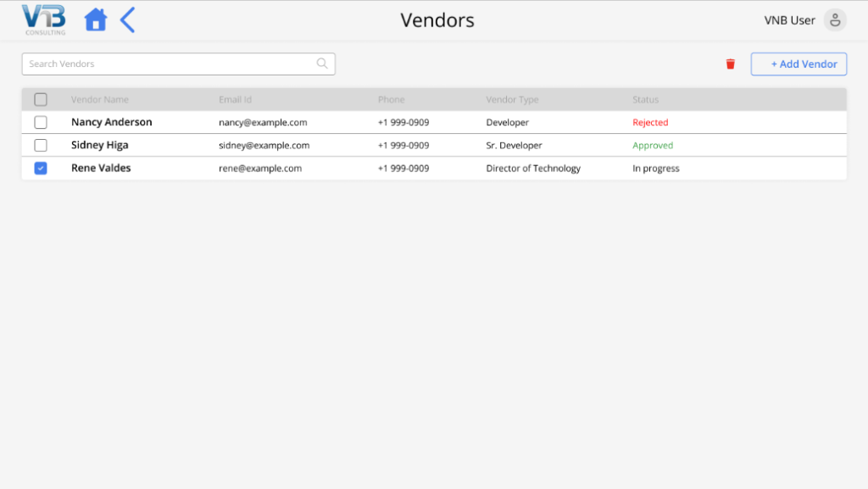The width and height of the screenshot is (868, 489).
Task: Click the Status column header
Action: [x=645, y=99]
